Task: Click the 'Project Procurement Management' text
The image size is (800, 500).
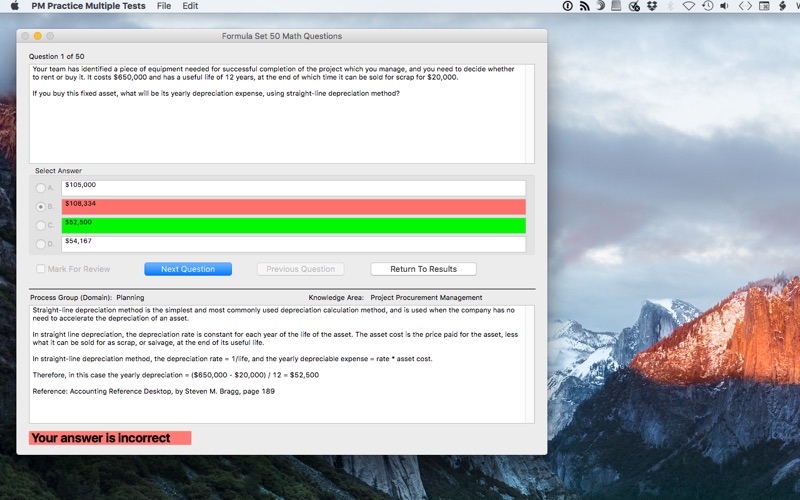Action: pos(426,297)
